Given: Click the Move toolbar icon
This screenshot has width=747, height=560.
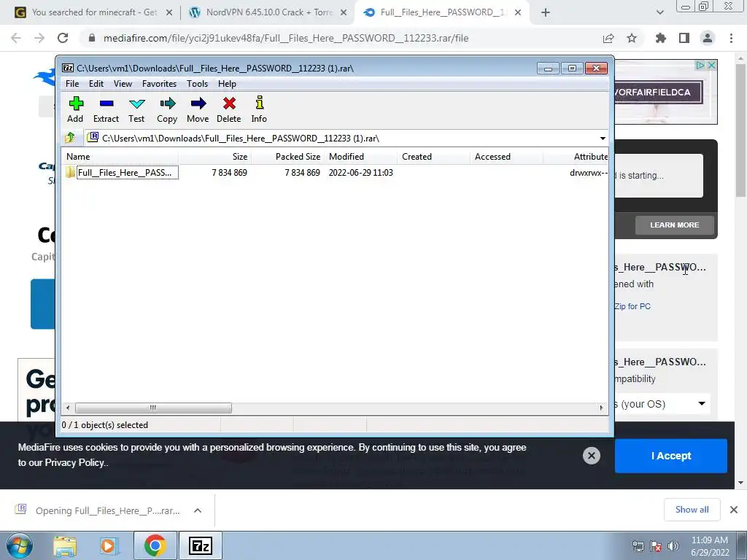Looking at the screenshot, I should pyautogui.click(x=198, y=109).
